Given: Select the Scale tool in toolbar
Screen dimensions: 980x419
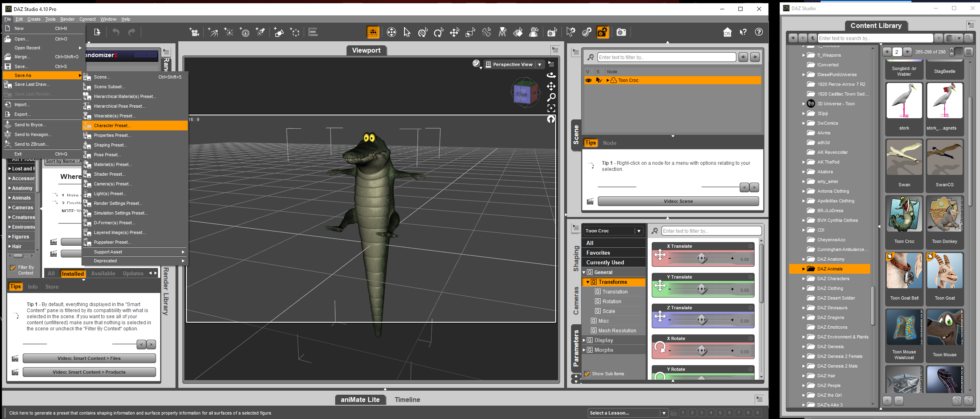Looking at the screenshot, I should pos(470,32).
